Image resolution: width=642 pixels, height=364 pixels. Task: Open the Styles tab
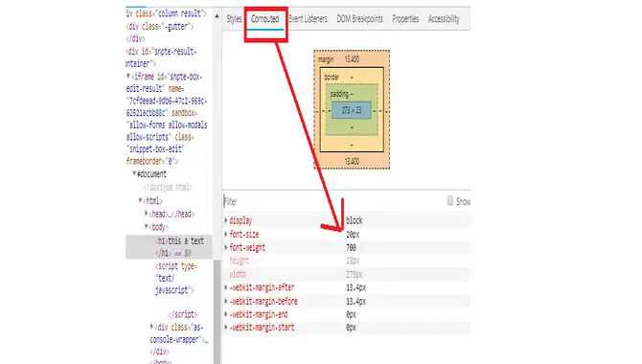tap(234, 19)
